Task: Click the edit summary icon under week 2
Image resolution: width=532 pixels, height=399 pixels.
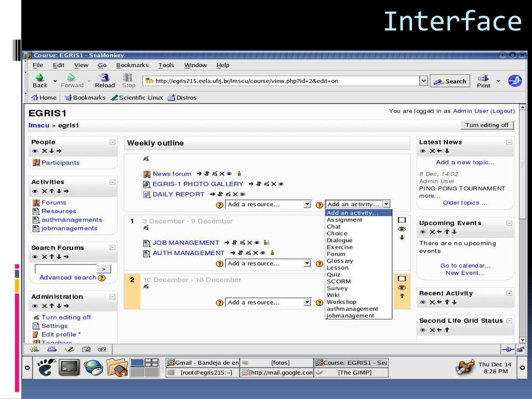Action: click(x=146, y=286)
